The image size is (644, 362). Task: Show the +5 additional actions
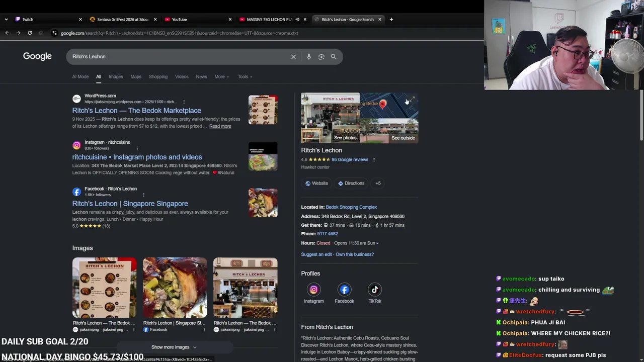378,184
